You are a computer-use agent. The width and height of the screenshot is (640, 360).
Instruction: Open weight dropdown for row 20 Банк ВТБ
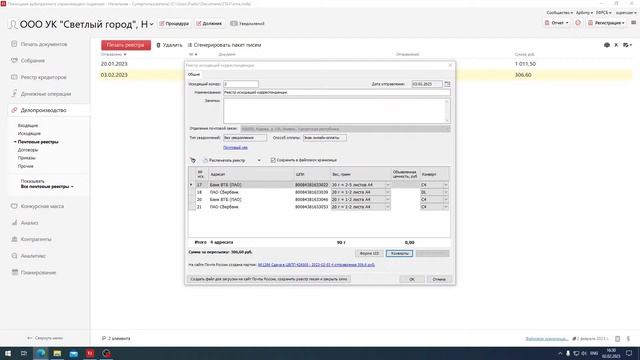point(387,200)
